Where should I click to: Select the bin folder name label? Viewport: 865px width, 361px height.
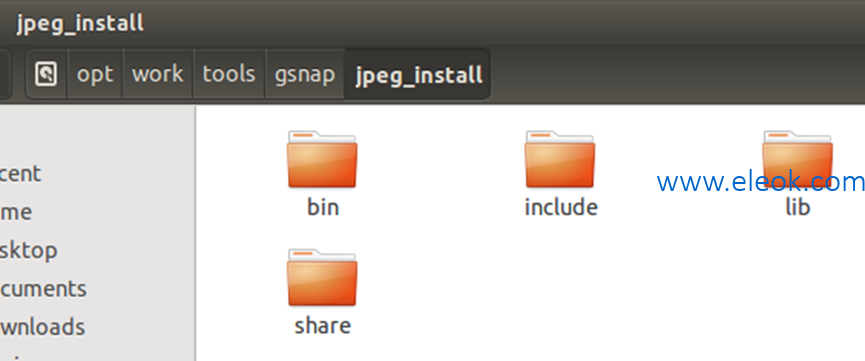323,208
